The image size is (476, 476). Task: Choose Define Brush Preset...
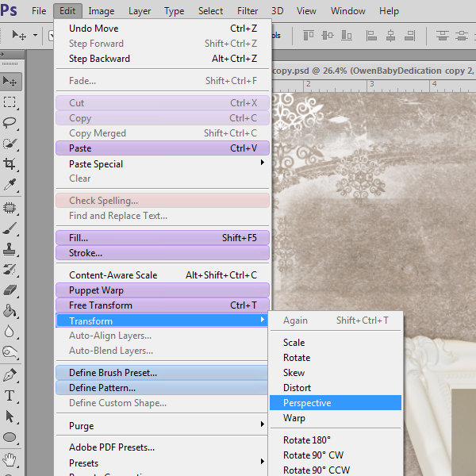(162, 373)
